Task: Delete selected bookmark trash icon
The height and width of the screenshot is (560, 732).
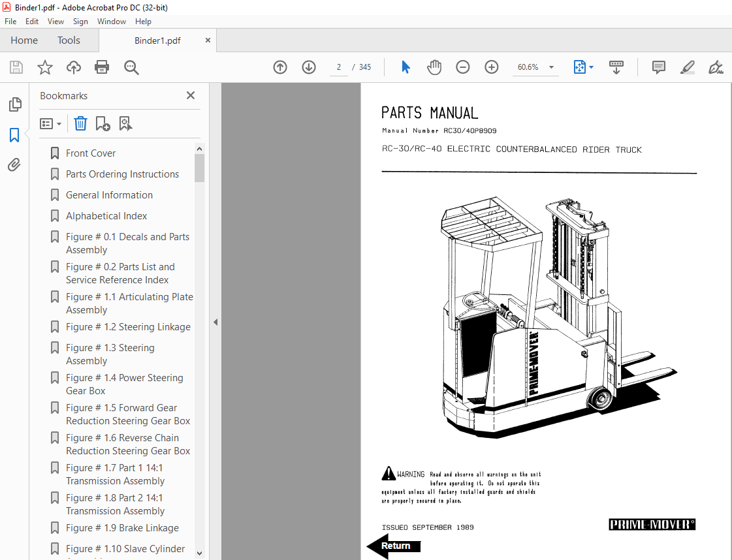Action: coord(80,123)
